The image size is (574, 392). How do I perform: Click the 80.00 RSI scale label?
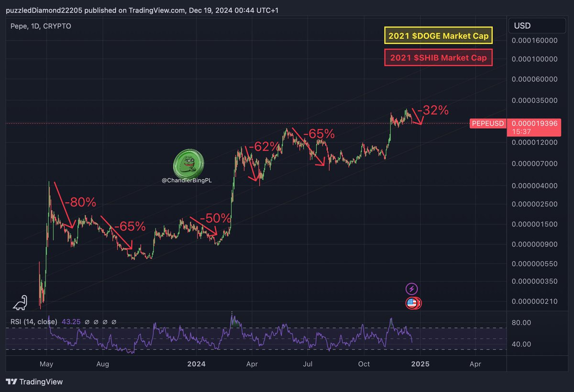tap(521, 323)
